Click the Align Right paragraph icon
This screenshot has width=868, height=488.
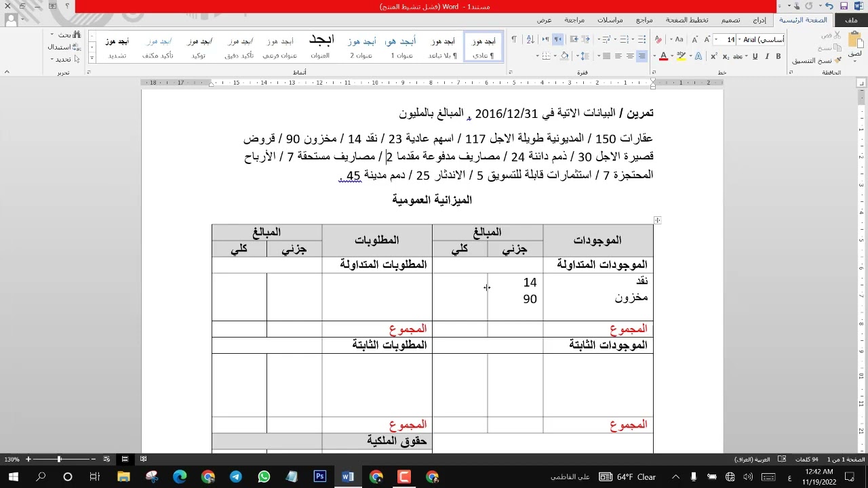point(642,56)
